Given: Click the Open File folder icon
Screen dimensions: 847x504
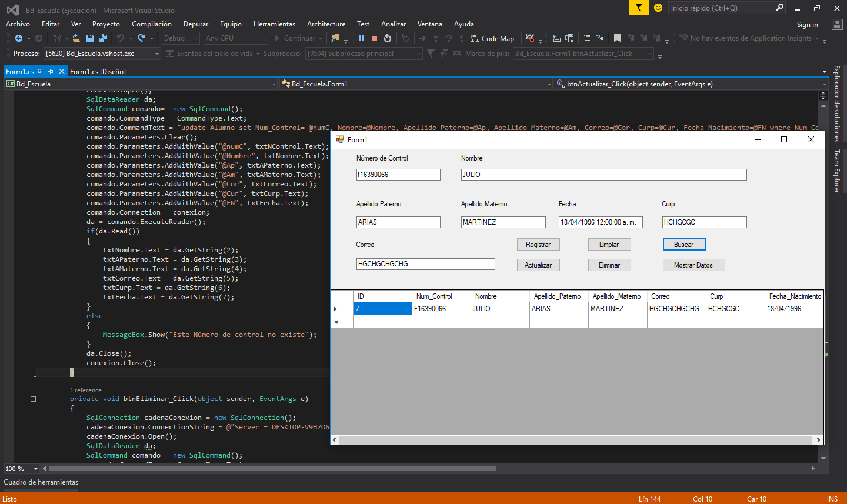Looking at the screenshot, I should click(77, 38).
